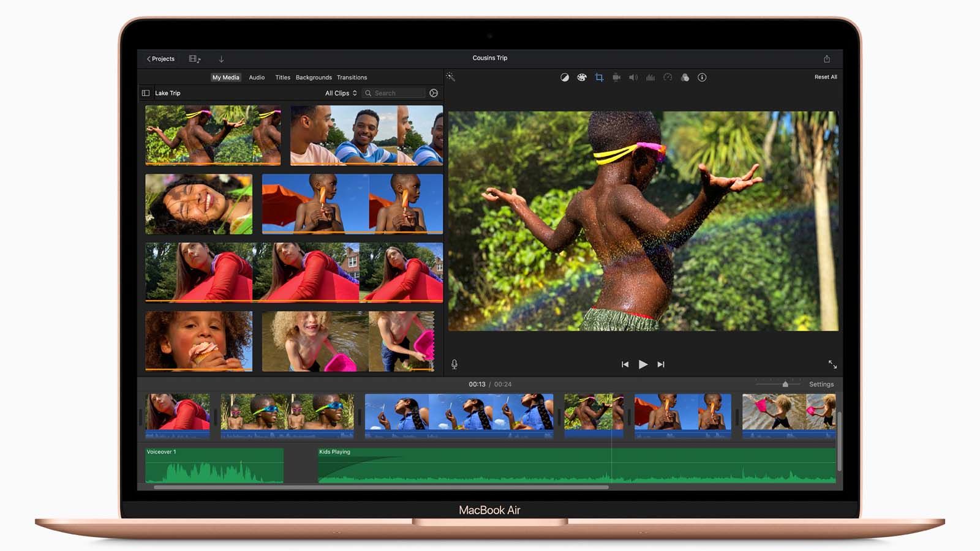This screenshot has width=980, height=551.
Task: Switch to the Audio tab
Action: (x=257, y=78)
